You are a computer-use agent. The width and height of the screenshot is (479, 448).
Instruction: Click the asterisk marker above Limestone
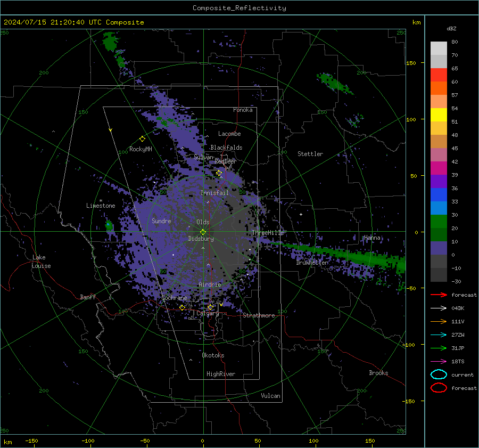[x=101, y=201]
